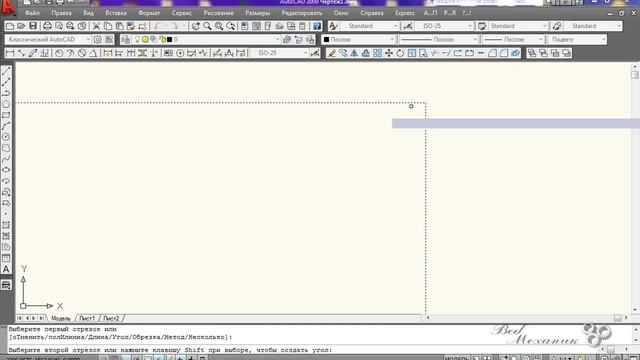Open the Standard text style dropdown
640x360 pixels.
tap(369, 26)
